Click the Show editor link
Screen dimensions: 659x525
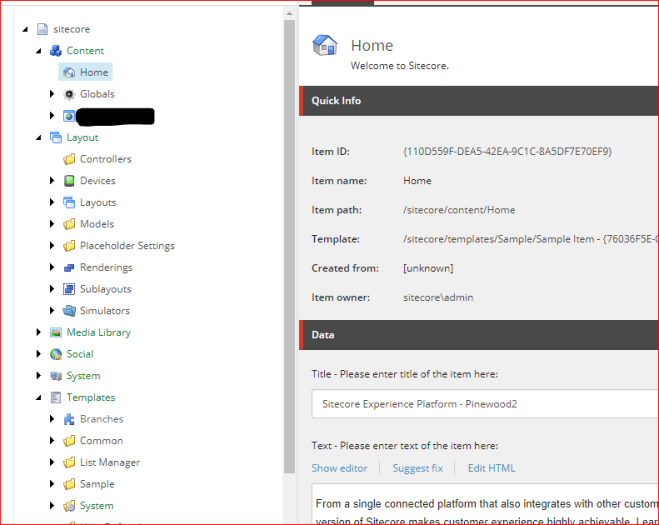(x=339, y=468)
